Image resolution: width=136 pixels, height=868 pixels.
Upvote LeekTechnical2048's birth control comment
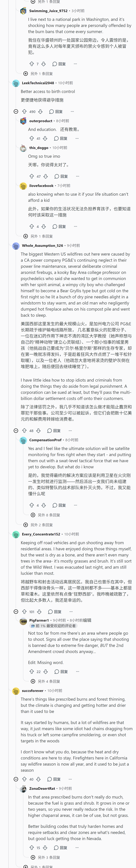click(x=24, y=112)
